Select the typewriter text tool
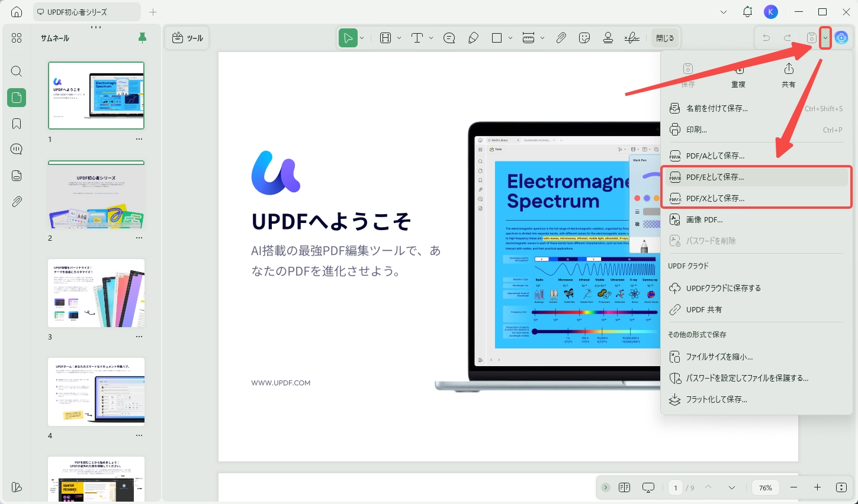The height and width of the screenshot is (504, 858). tap(417, 37)
